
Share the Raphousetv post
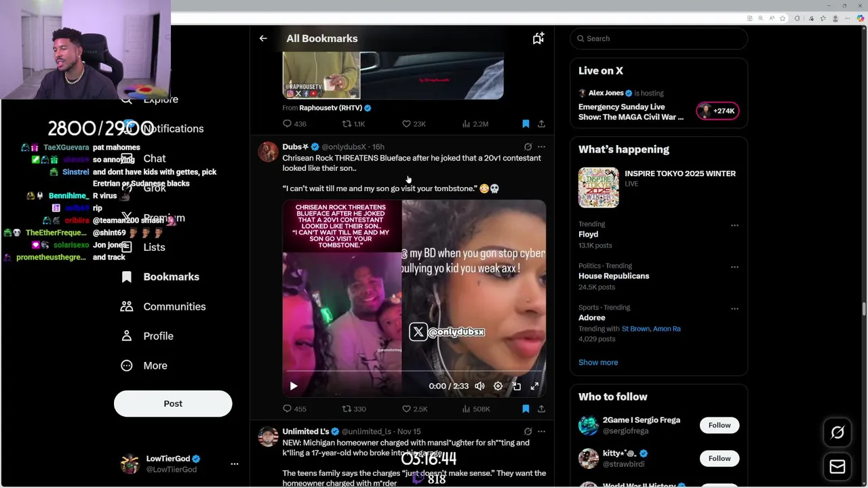(541, 124)
